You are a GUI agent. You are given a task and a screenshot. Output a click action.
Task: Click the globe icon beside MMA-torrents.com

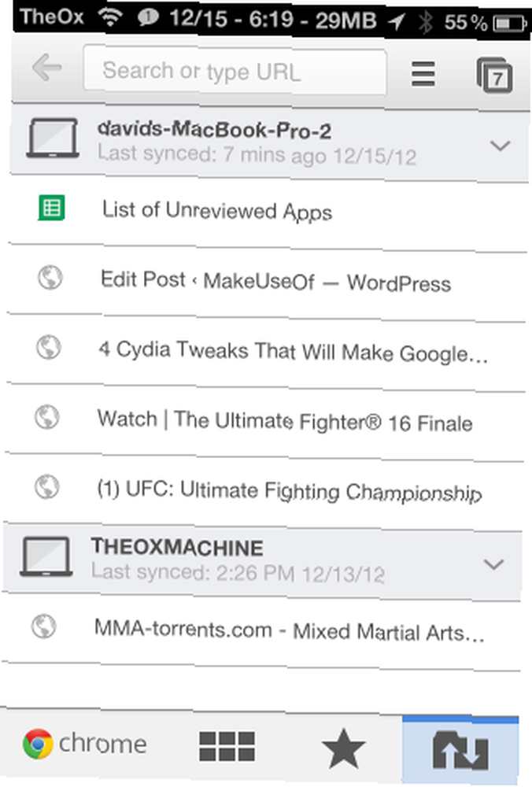click(x=43, y=626)
